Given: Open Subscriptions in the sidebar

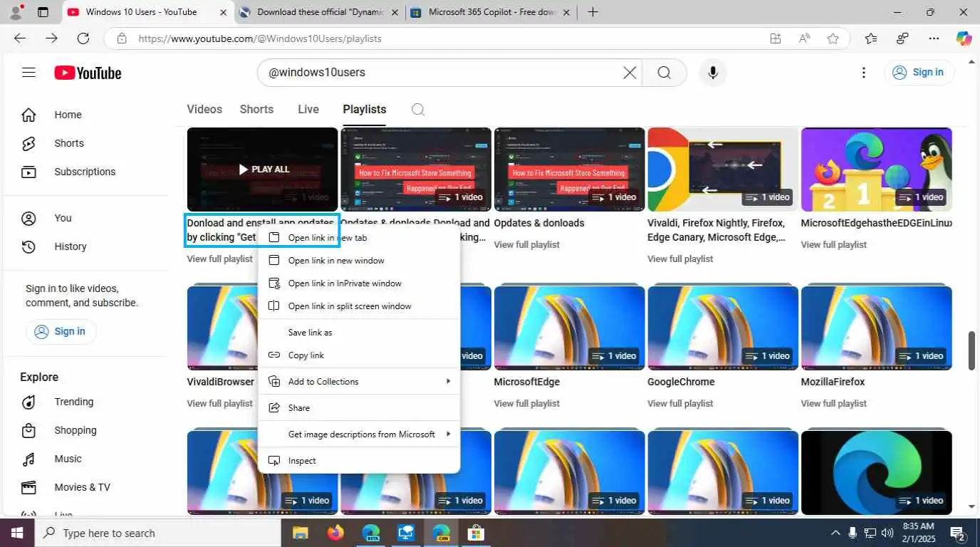Looking at the screenshot, I should click(85, 172).
